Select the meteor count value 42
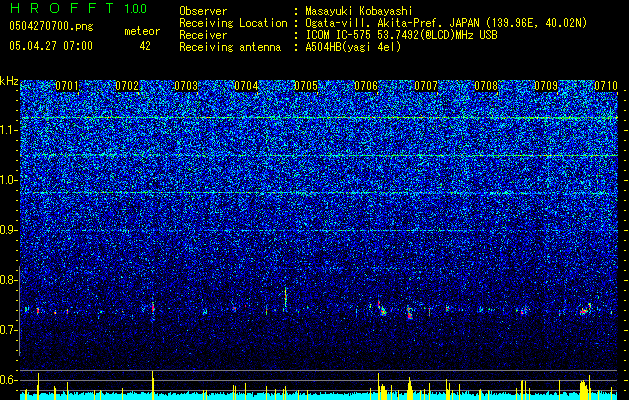The width and height of the screenshot is (629, 400). coord(145,46)
